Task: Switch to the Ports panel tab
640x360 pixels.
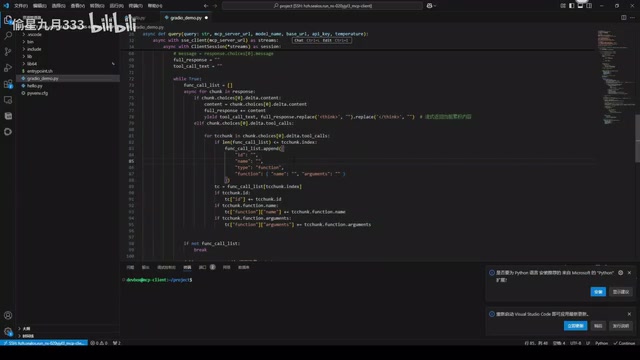Action: click(x=207, y=267)
